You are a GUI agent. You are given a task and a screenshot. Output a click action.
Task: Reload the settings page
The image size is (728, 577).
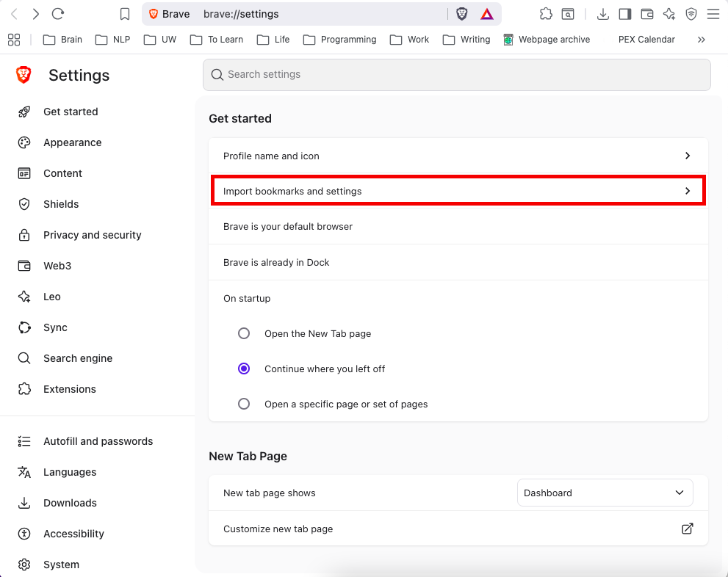point(57,14)
